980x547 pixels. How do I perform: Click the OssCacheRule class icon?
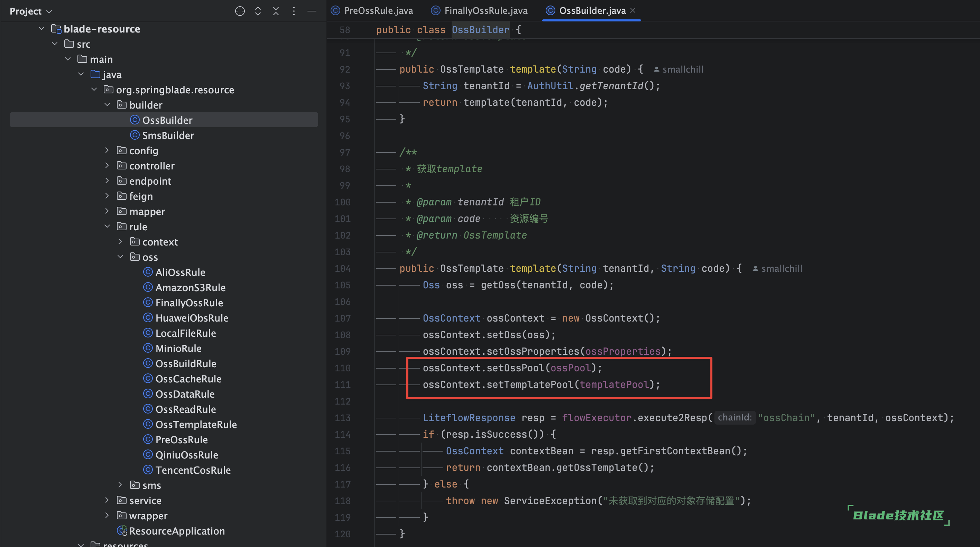pyautogui.click(x=148, y=379)
